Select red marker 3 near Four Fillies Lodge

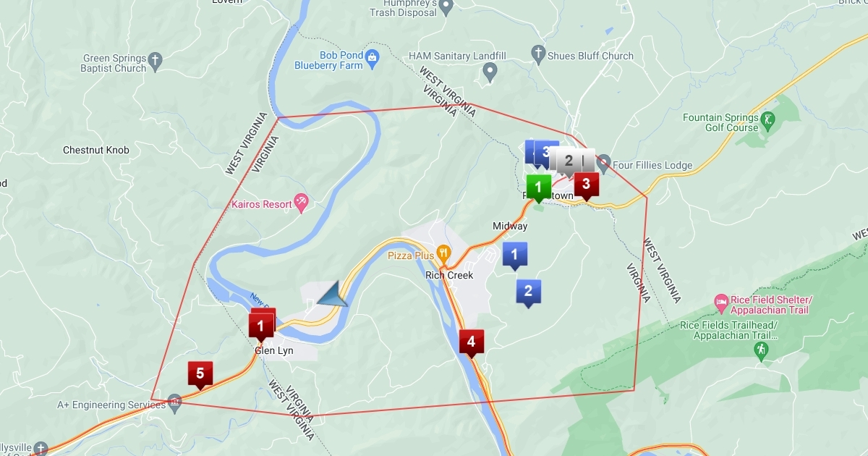586,185
